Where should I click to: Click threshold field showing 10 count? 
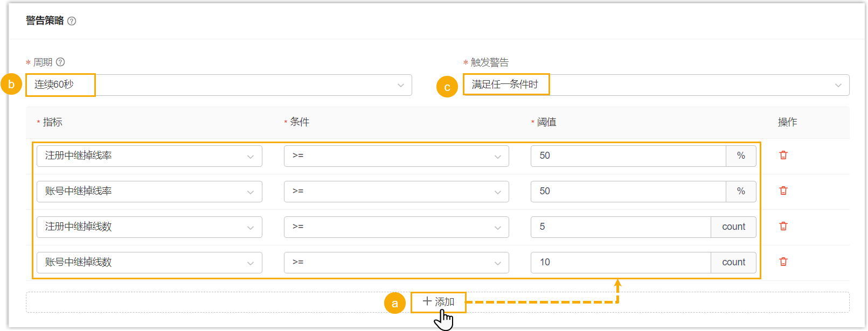pyautogui.click(x=620, y=263)
